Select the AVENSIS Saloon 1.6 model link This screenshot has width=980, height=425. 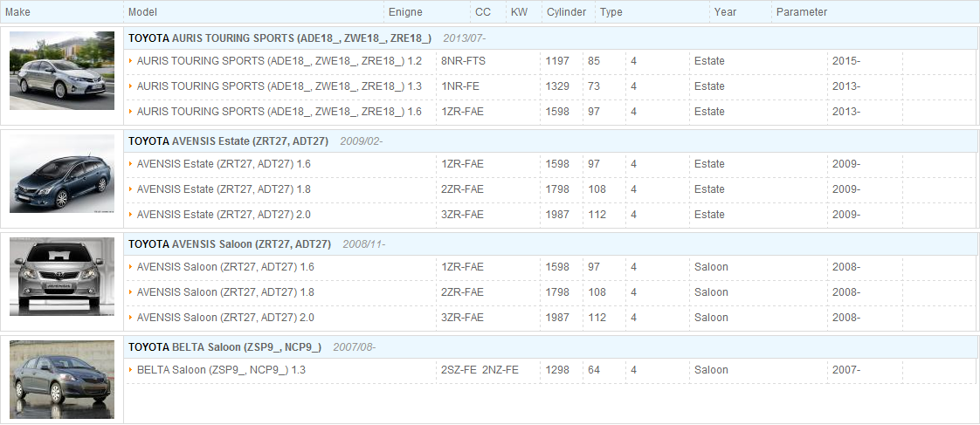[x=225, y=267]
